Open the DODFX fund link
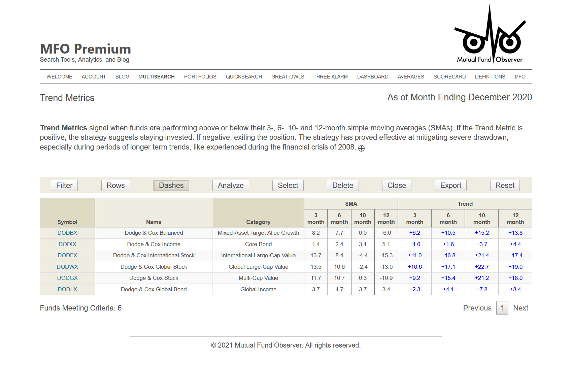Viewport: 572px width, 392px height. (67, 256)
